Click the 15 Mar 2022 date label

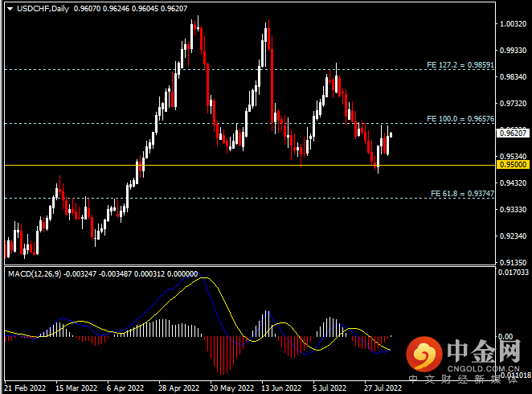[x=76, y=388]
